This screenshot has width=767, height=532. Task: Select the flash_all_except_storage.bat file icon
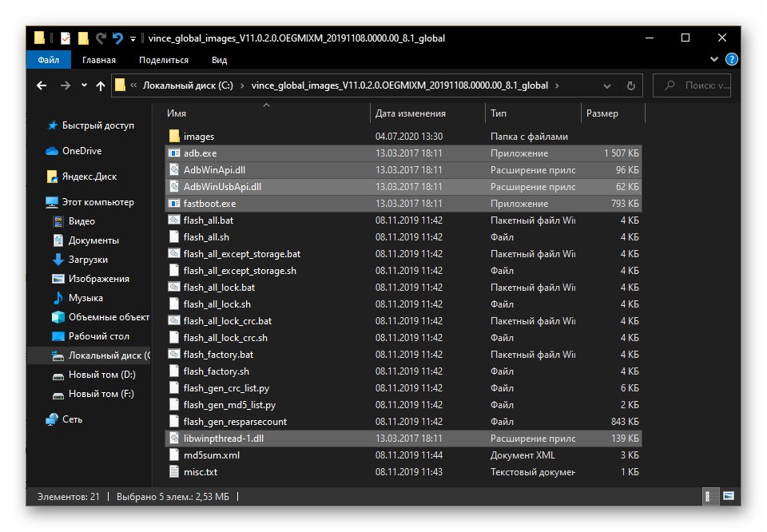pos(174,254)
